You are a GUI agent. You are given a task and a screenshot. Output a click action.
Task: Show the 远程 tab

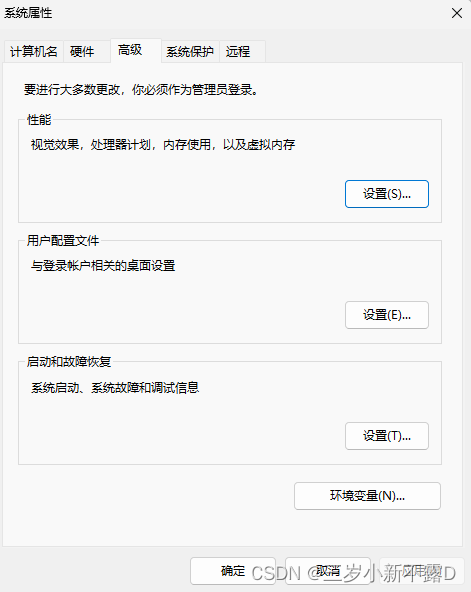[242, 51]
